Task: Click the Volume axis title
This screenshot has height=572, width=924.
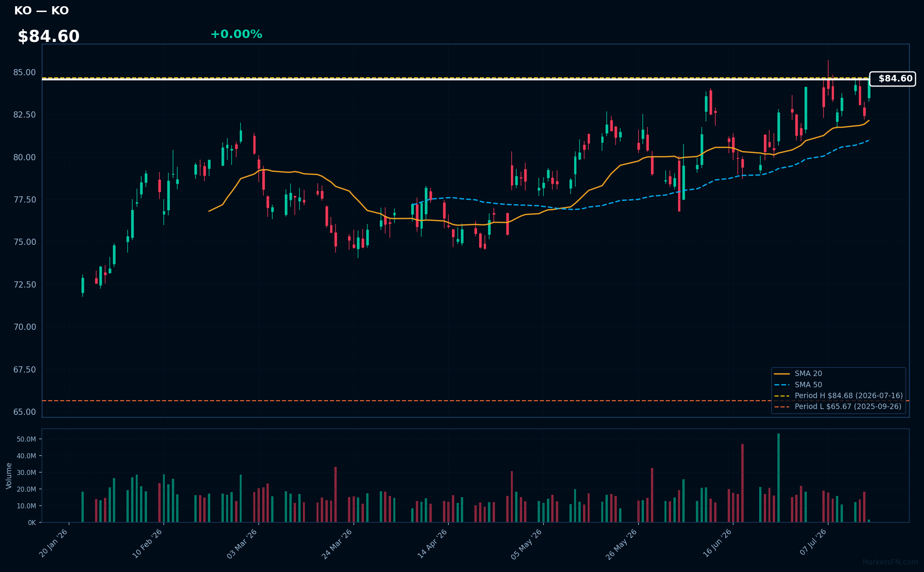Action: point(9,476)
